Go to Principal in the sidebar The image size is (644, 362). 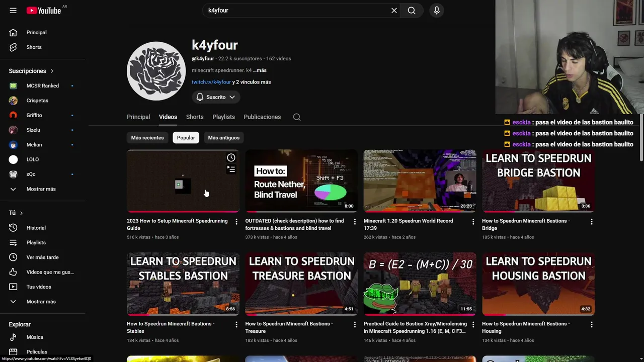pos(43,32)
